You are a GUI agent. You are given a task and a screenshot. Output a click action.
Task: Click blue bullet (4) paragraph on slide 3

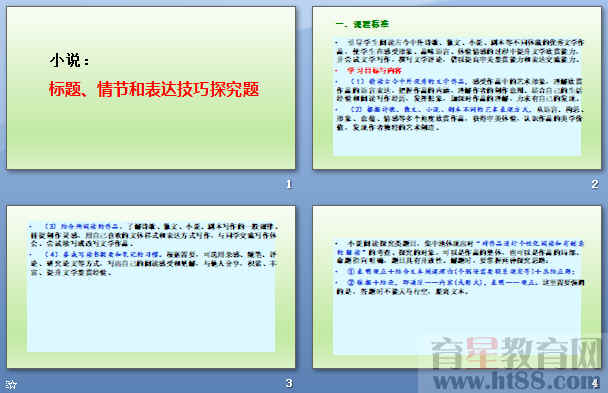click(154, 264)
